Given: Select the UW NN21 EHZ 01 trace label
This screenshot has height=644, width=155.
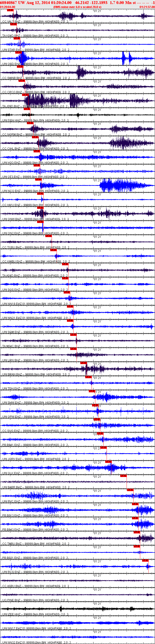Looking at the screenshot, I should (37, 318).
